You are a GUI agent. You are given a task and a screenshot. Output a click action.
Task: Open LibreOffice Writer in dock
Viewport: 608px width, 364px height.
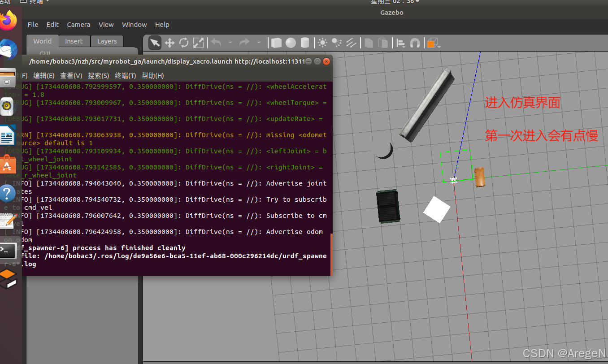point(8,135)
